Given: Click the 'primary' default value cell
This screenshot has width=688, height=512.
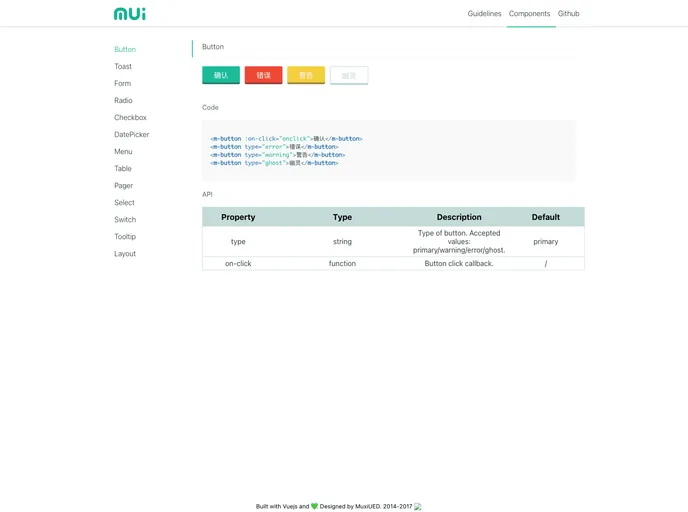Looking at the screenshot, I should click(546, 242).
